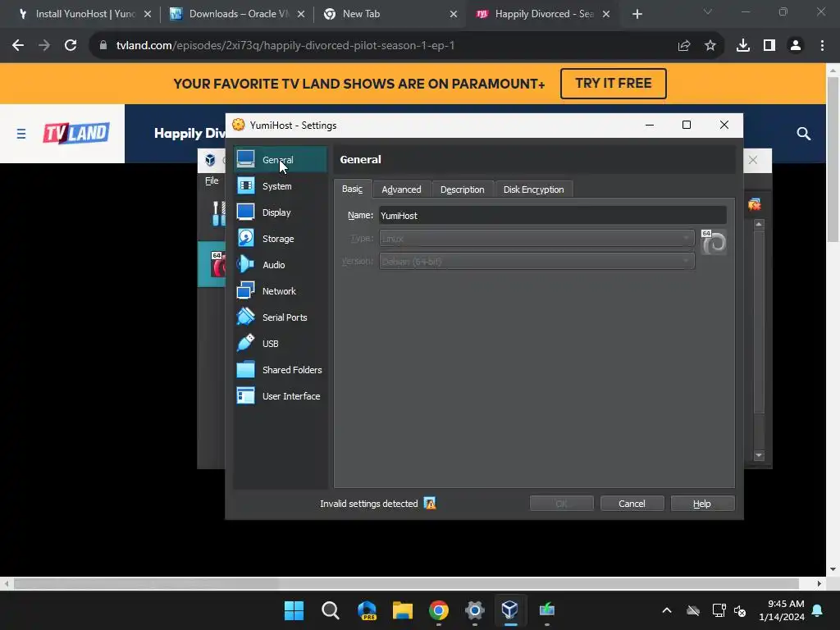
Task: Open the Version dropdown showing Debian
Action: click(536, 262)
